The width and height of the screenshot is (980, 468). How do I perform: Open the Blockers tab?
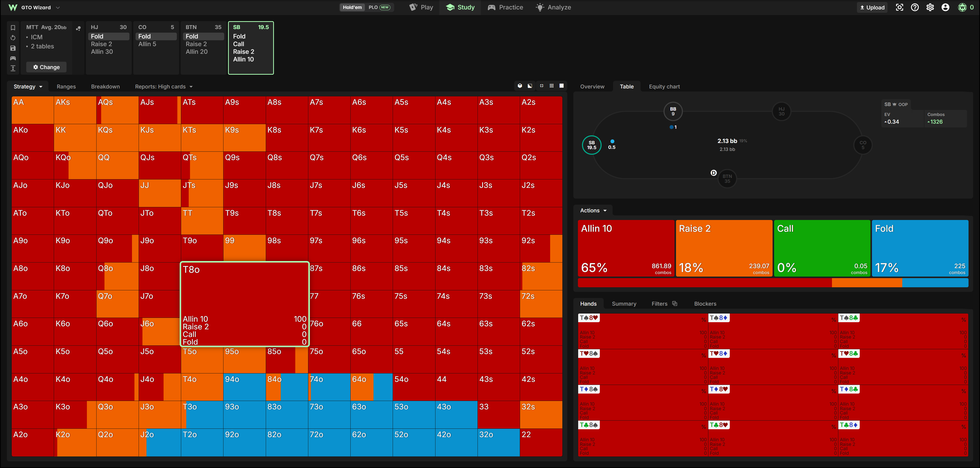tap(705, 304)
